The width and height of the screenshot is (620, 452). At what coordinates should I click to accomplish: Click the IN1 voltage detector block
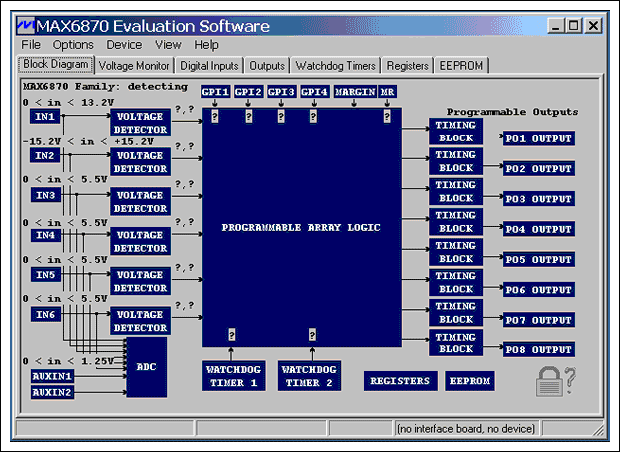point(140,123)
